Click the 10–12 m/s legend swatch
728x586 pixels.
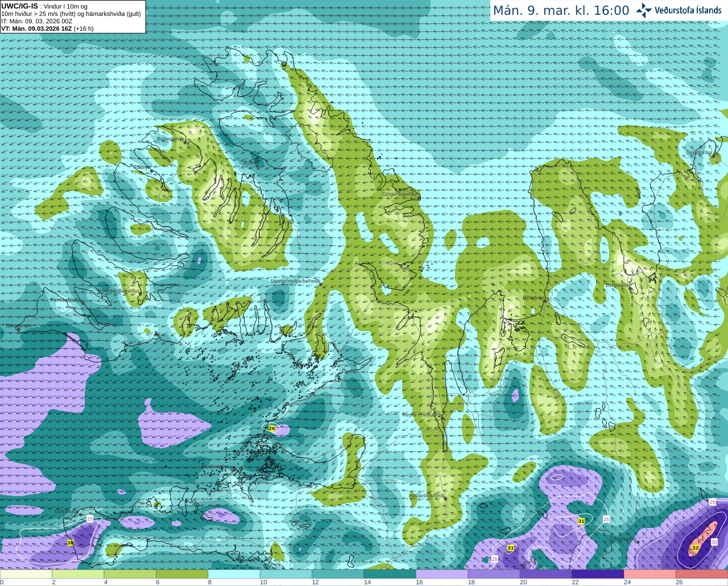pos(286,574)
